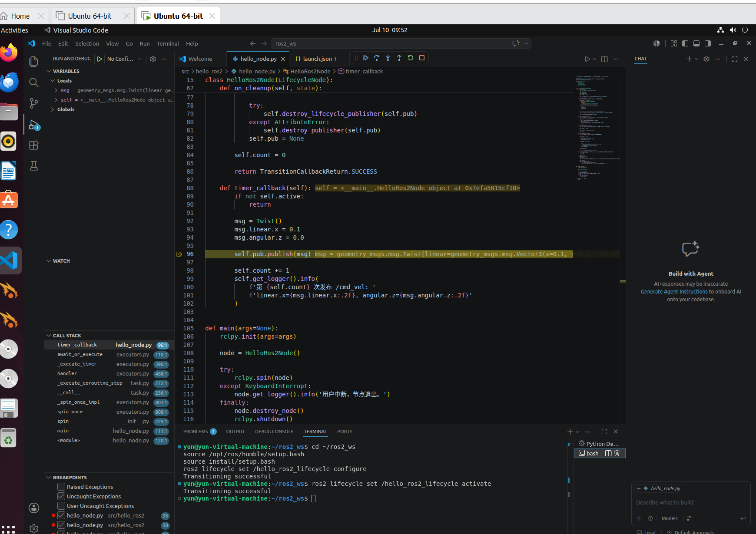The height and width of the screenshot is (534, 756).
Task: Click the debug Restart icon
Action: [x=411, y=58]
